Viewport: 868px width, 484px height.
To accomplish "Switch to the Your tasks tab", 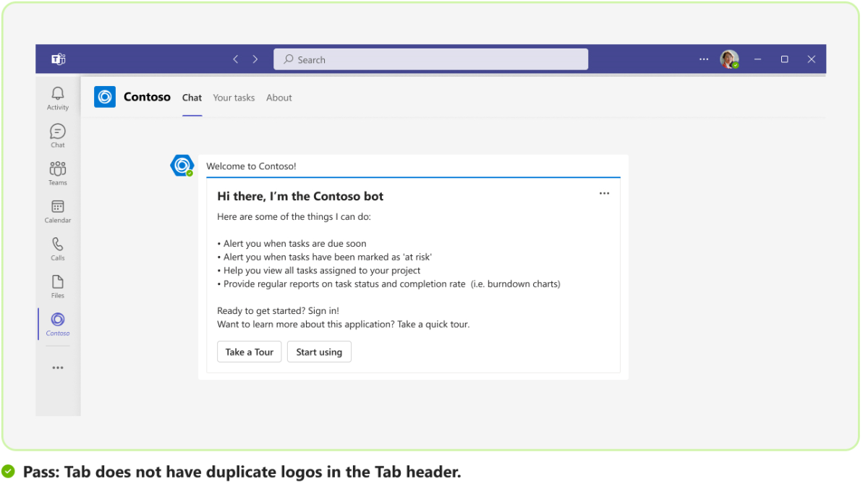I will (234, 98).
